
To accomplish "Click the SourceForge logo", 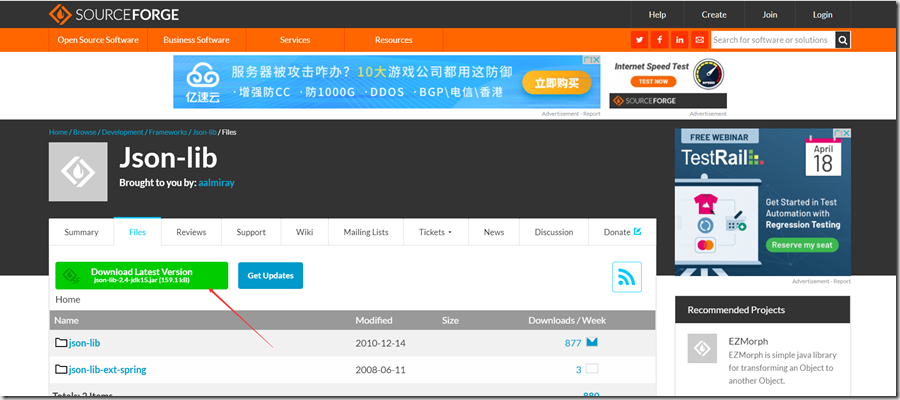I will pos(114,14).
